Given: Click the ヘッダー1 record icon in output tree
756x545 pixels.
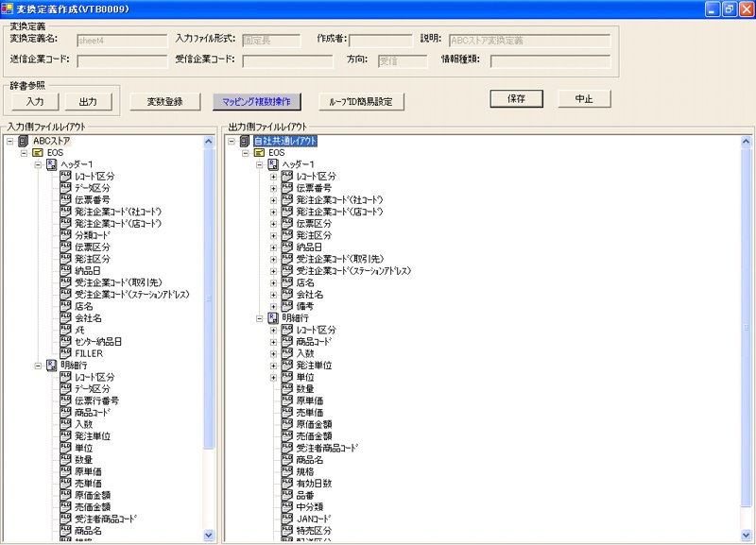Looking at the screenshot, I should click(273, 164).
